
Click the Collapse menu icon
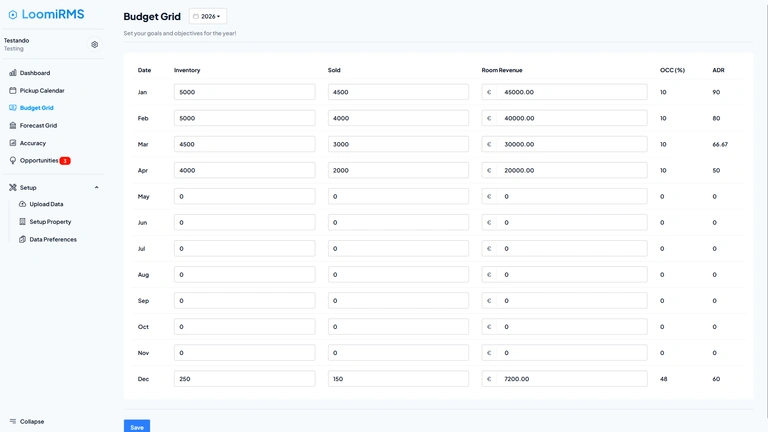13,421
